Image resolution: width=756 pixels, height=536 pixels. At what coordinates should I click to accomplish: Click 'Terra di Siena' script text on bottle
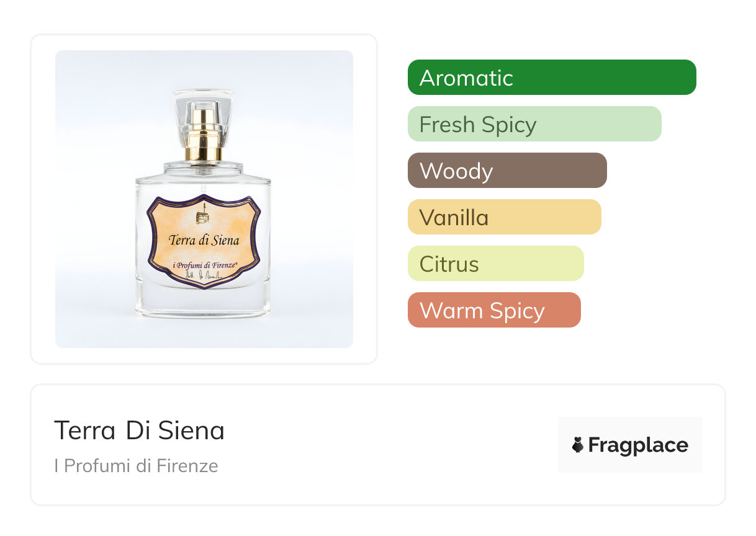204,239
